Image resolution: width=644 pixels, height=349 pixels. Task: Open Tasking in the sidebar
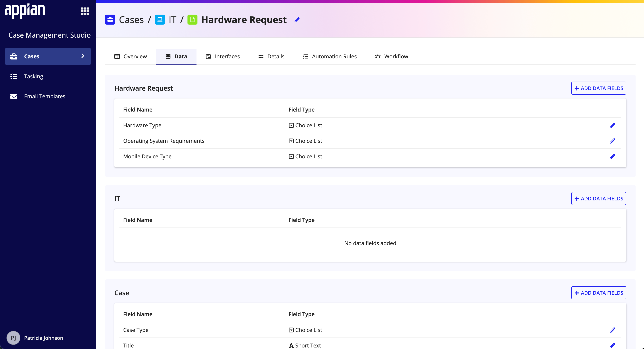pyautogui.click(x=48, y=76)
